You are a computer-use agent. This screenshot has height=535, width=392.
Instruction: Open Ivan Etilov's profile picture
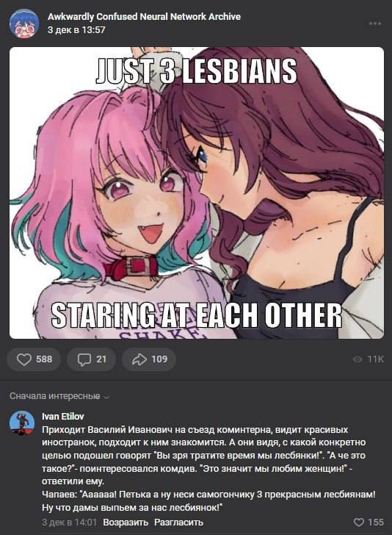pyautogui.click(x=22, y=423)
